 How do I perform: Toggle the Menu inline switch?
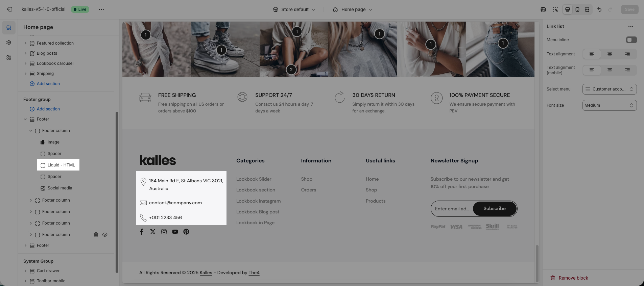pyautogui.click(x=631, y=40)
